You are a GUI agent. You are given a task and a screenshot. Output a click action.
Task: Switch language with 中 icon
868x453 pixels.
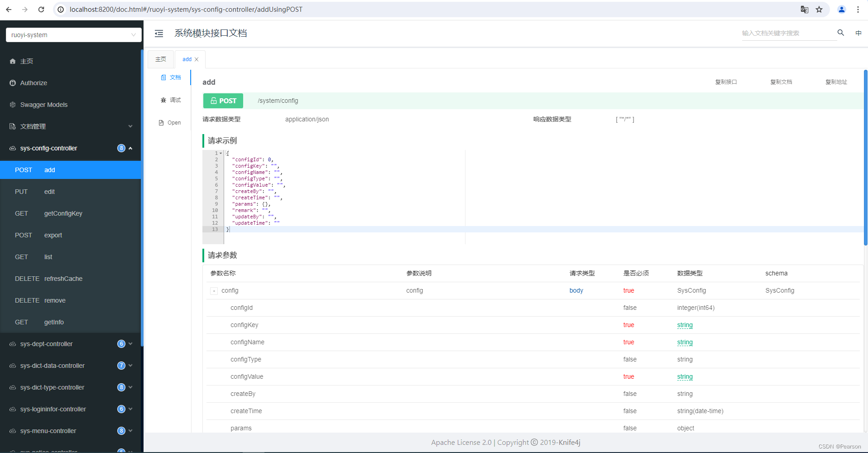(858, 33)
